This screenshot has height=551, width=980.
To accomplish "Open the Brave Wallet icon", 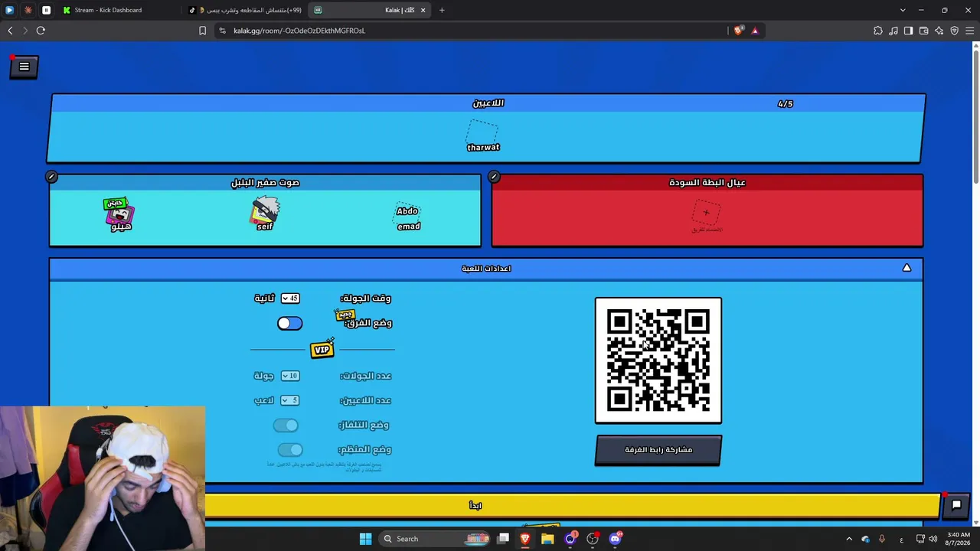I will pos(924,31).
